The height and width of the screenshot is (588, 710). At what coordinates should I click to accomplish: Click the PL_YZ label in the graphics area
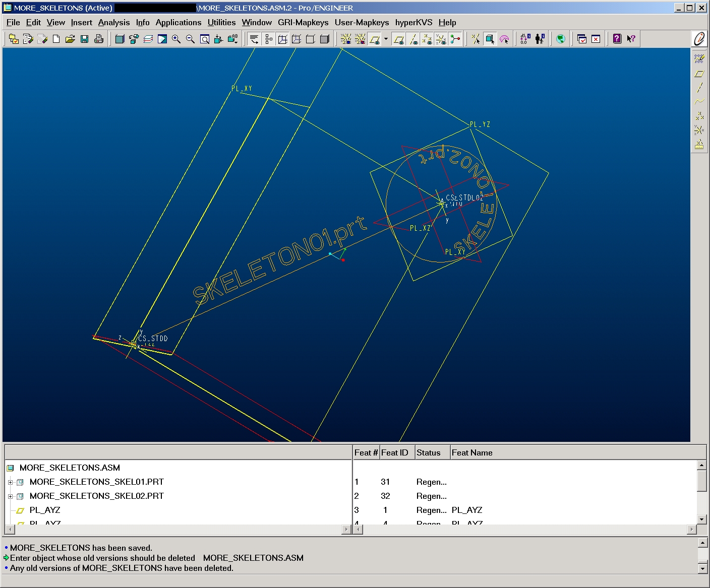[x=480, y=124]
